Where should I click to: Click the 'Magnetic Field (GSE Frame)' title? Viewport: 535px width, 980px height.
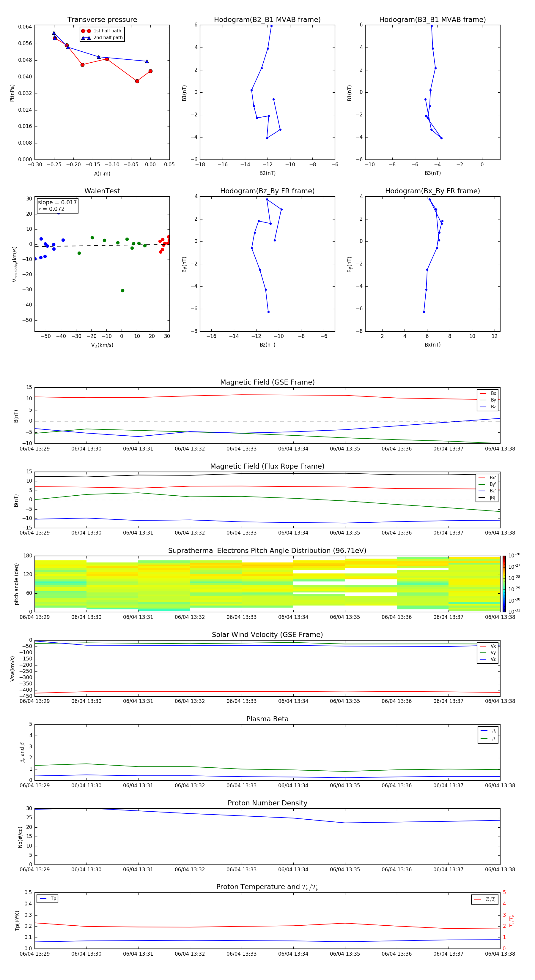point(267,382)
